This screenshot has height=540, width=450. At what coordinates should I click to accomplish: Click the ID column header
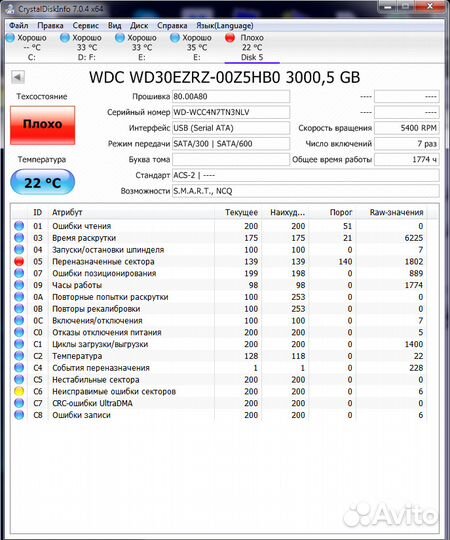click(38, 212)
